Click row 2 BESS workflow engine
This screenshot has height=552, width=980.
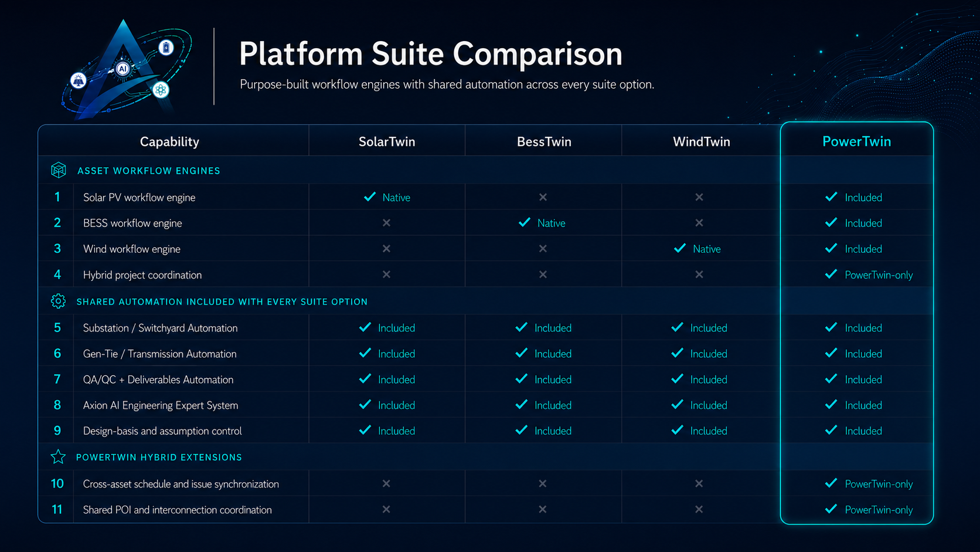coord(132,223)
